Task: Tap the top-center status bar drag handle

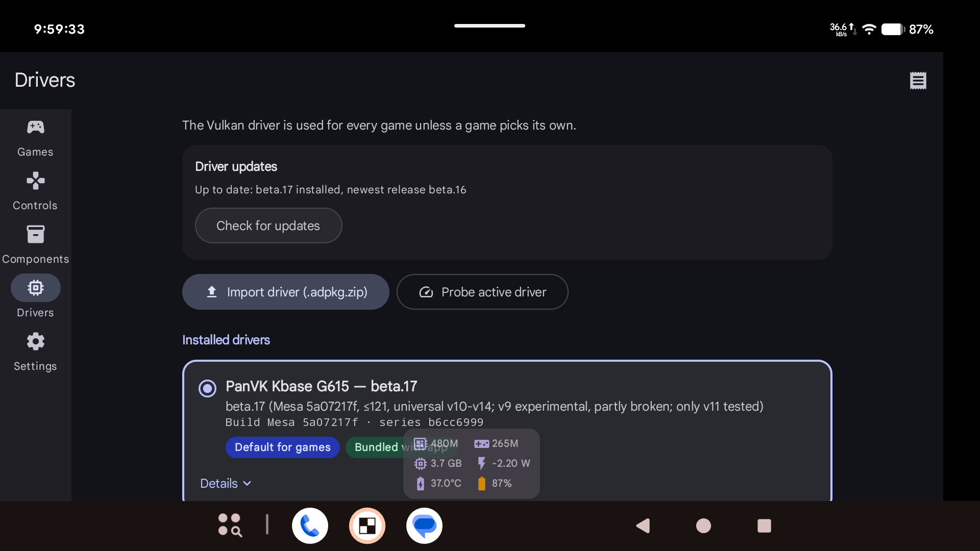Action: pyautogui.click(x=489, y=26)
